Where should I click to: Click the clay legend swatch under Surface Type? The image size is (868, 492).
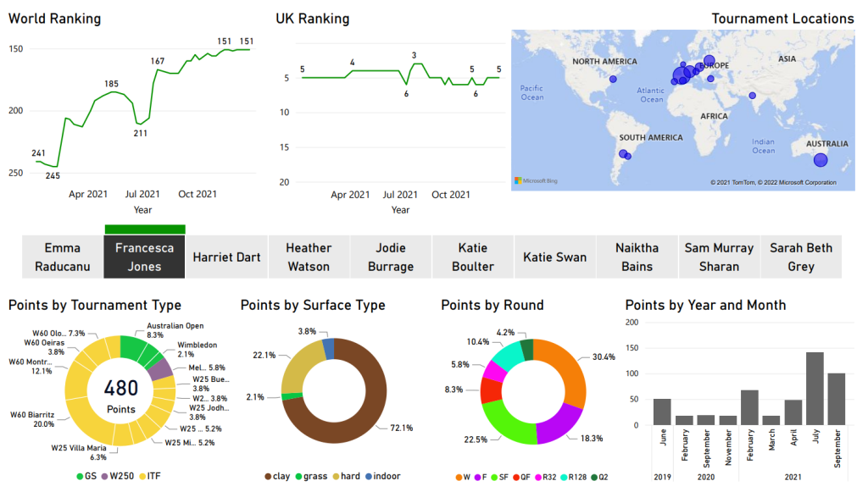pos(269,477)
